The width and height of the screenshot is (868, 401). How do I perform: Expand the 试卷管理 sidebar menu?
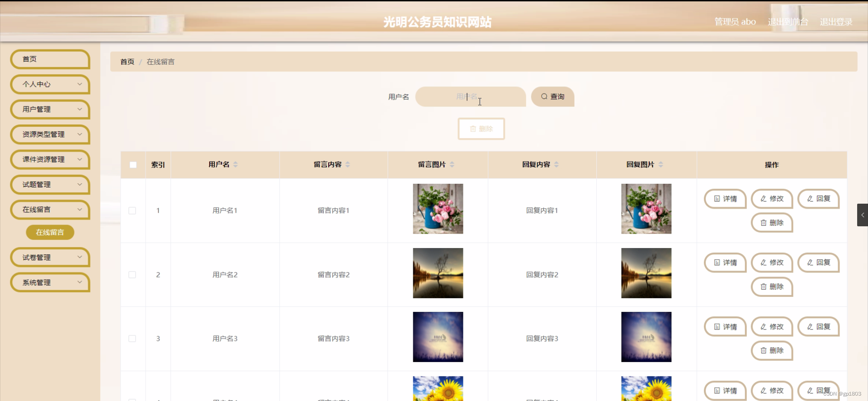tap(50, 258)
